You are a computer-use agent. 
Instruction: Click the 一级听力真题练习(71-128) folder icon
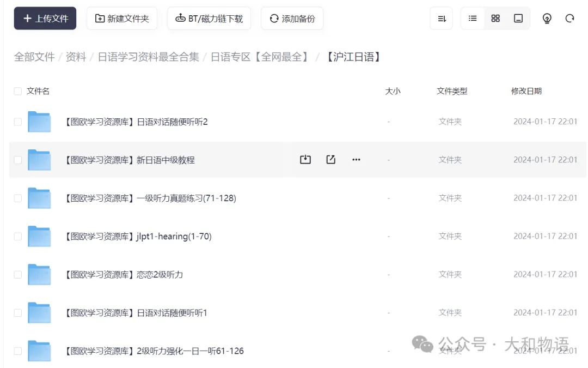(x=39, y=198)
